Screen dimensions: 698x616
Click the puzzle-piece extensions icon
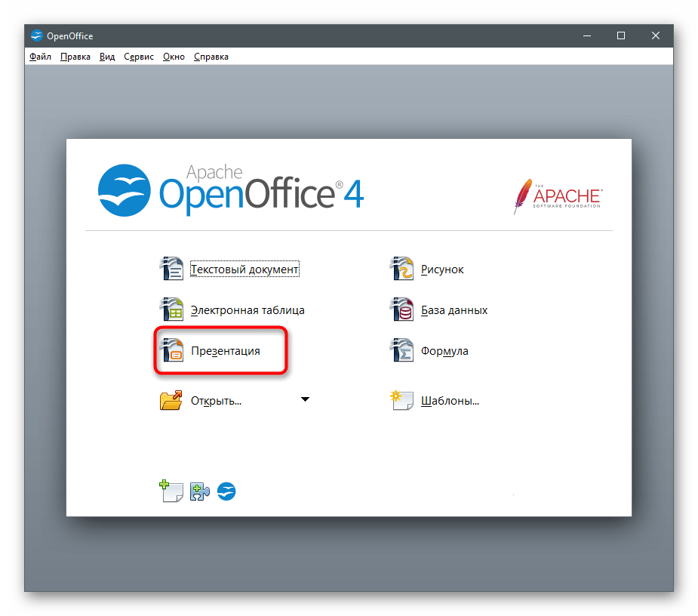coord(199,491)
